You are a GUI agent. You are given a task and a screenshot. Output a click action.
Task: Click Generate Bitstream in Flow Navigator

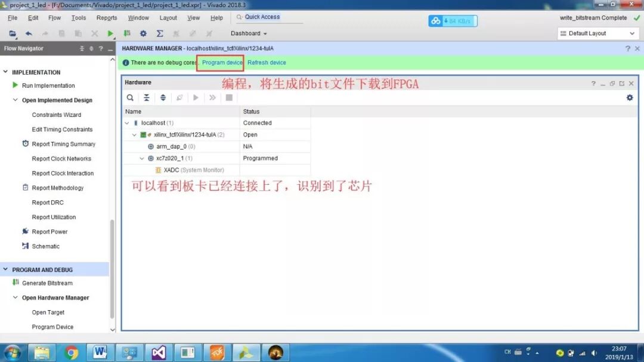[47, 283]
